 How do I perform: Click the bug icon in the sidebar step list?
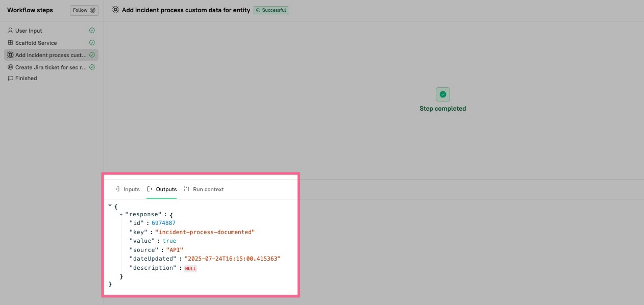pos(10,55)
